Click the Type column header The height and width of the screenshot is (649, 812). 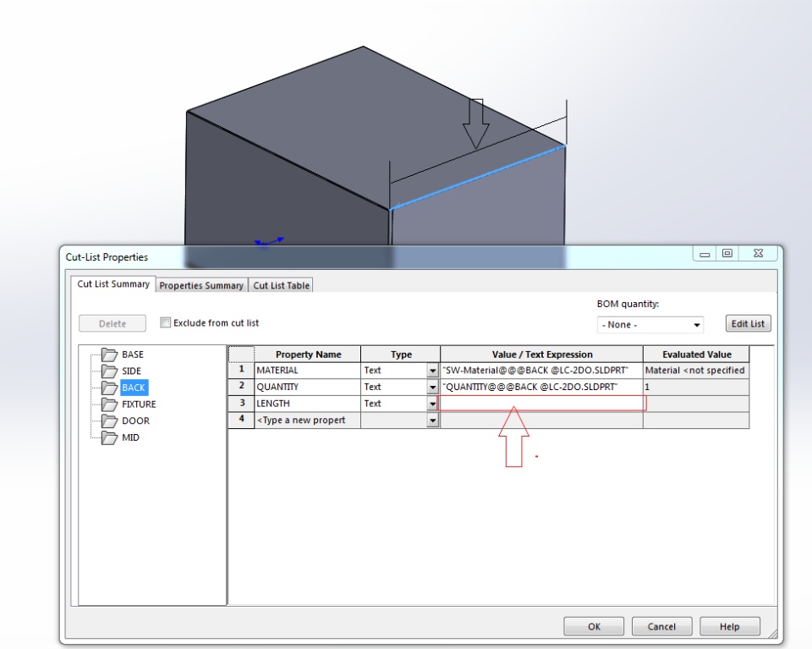pyautogui.click(x=401, y=355)
